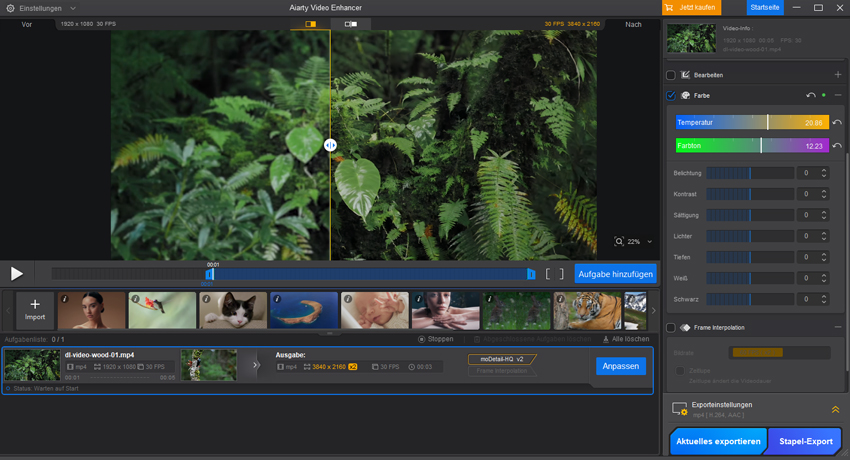Adjust the Temperatur slider

[x=752, y=122]
